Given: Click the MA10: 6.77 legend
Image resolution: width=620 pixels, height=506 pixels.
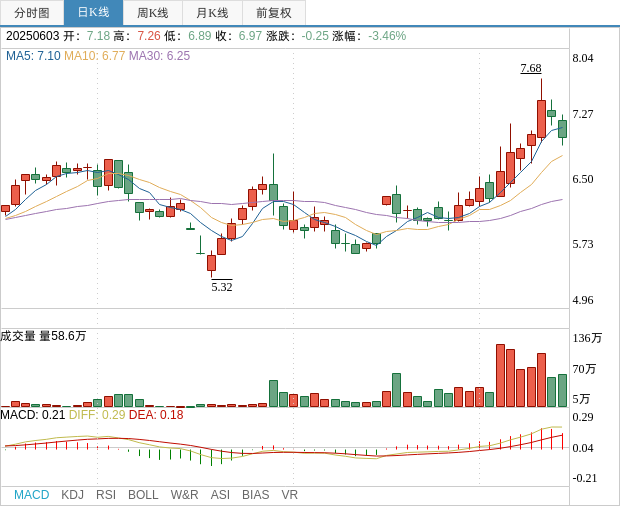Looking at the screenshot, I should pos(95,56).
